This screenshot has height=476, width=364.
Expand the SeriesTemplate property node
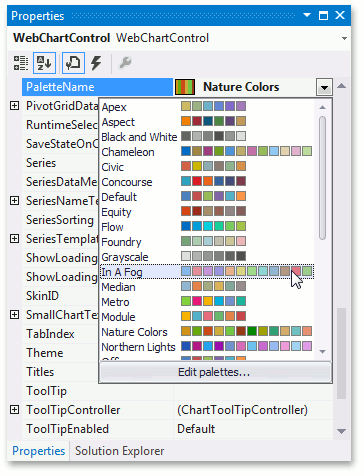[x=14, y=239]
